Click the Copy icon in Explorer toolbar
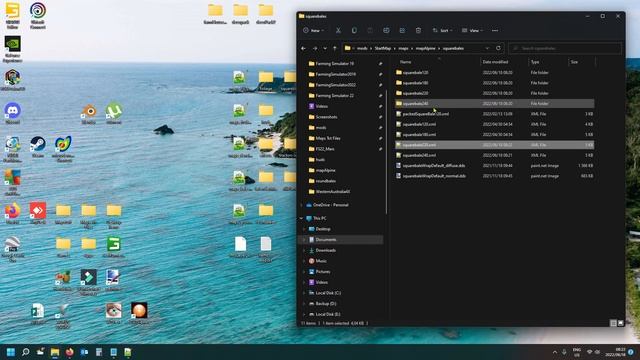Viewport: 640px width, 360px height. [x=354, y=31]
